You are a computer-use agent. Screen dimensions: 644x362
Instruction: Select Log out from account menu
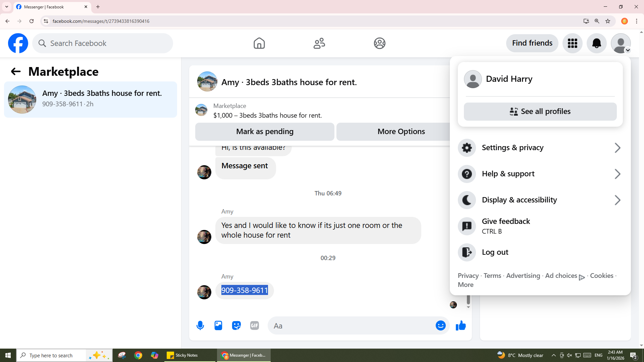tap(495, 252)
